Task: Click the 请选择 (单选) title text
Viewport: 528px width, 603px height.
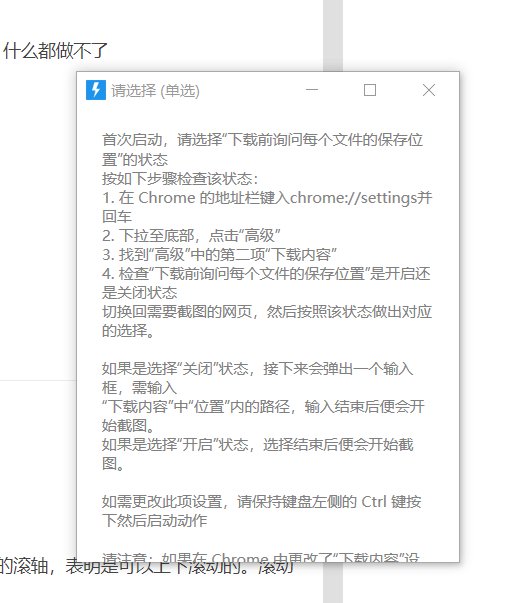Action: click(x=155, y=91)
